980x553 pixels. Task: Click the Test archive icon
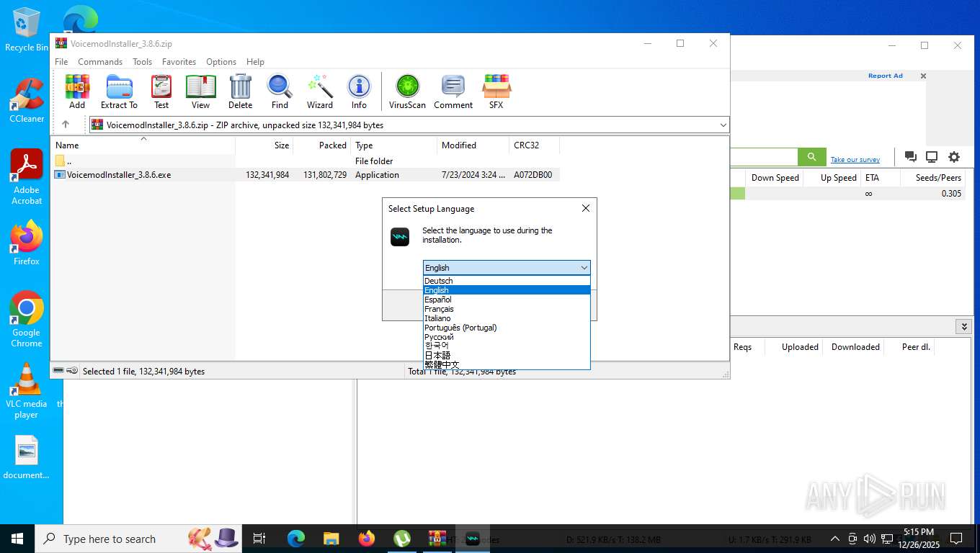[161, 91]
